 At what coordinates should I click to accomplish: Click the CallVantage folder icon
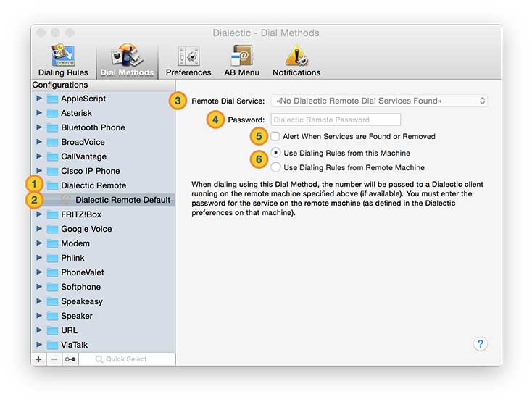click(52, 156)
